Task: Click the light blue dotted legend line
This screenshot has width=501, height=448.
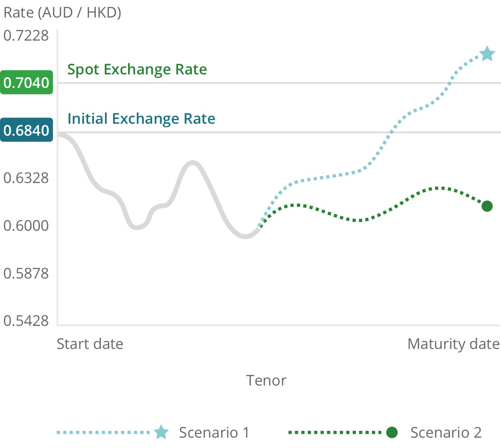Action: click(x=103, y=432)
